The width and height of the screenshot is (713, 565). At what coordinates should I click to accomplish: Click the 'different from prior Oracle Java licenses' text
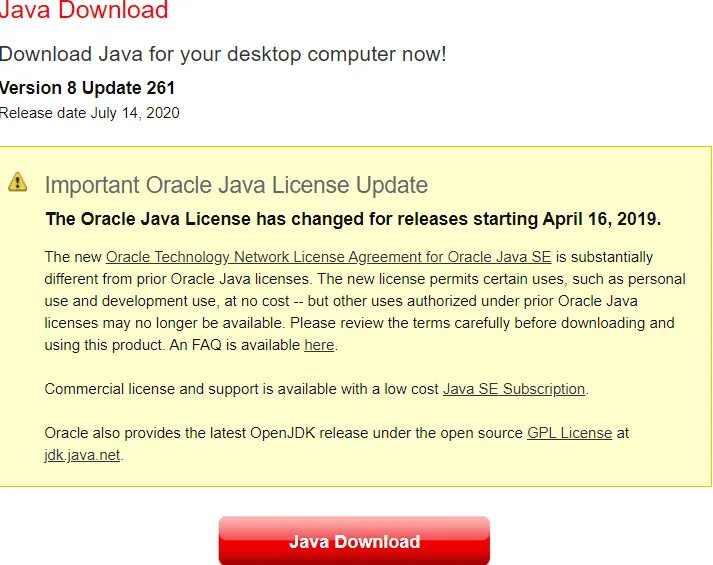[x=177, y=279]
